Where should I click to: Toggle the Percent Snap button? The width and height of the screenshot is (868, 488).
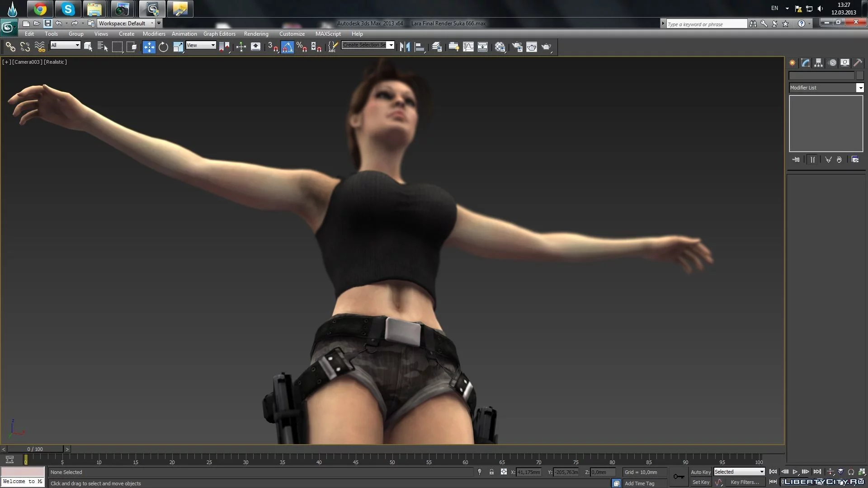302,47
